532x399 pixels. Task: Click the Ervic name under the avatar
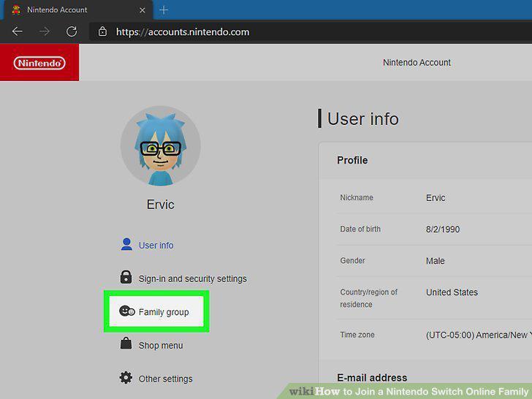click(x=161, y=205)
